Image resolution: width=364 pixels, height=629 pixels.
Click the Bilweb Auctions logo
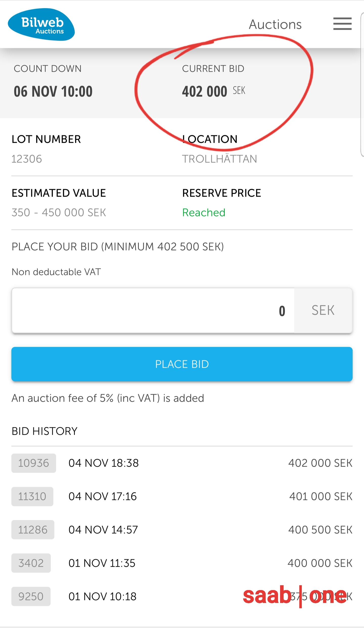click(x=41, y=25)
